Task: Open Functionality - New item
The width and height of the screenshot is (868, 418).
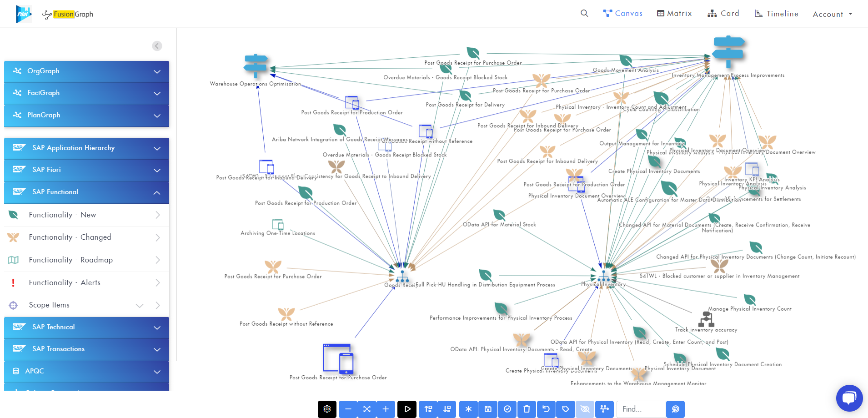Action: point(86,215)
